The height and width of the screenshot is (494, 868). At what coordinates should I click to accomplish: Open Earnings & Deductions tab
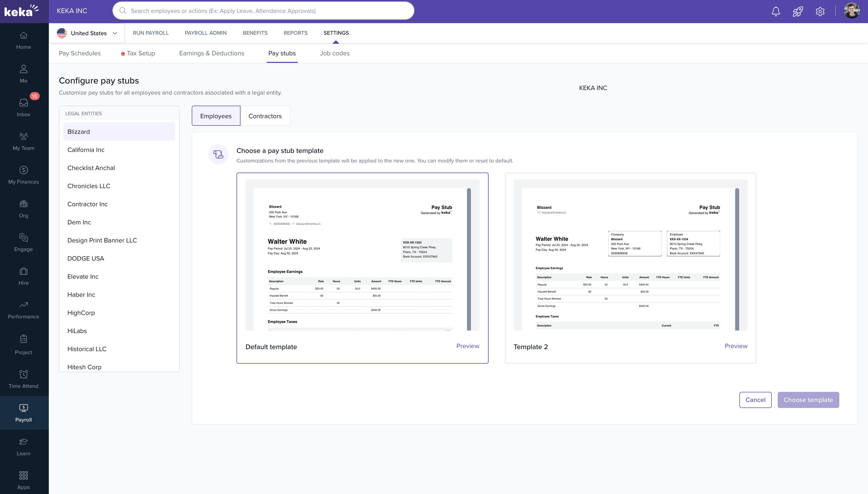(x=211, y=53)
